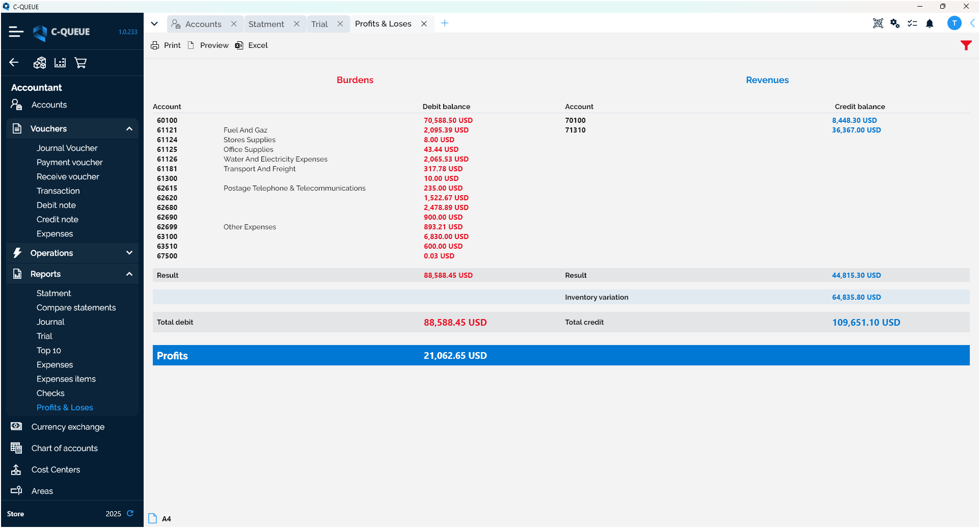This screenshot has width=980, height=528.
Task: Click the back arrow in sidebar
Action: 14,63
